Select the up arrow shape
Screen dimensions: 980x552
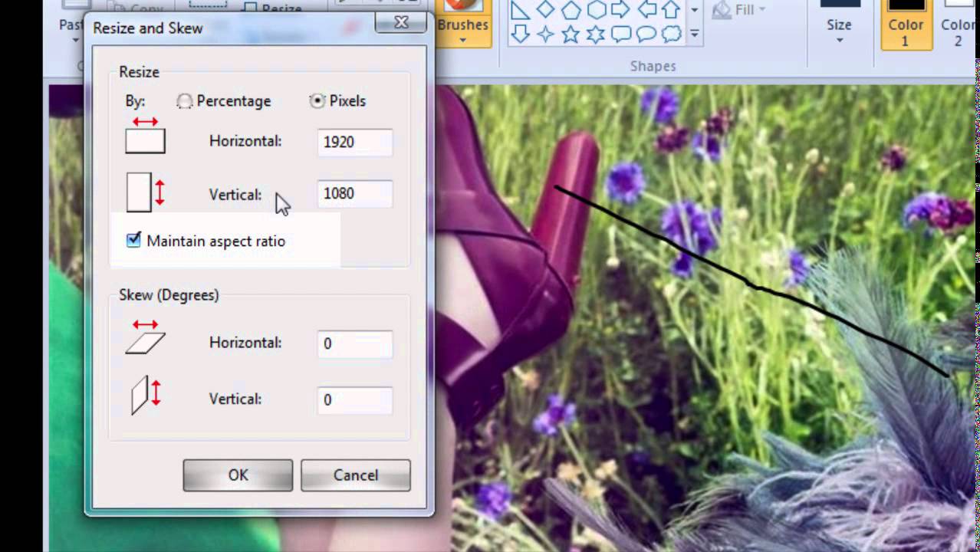[671, 10]
